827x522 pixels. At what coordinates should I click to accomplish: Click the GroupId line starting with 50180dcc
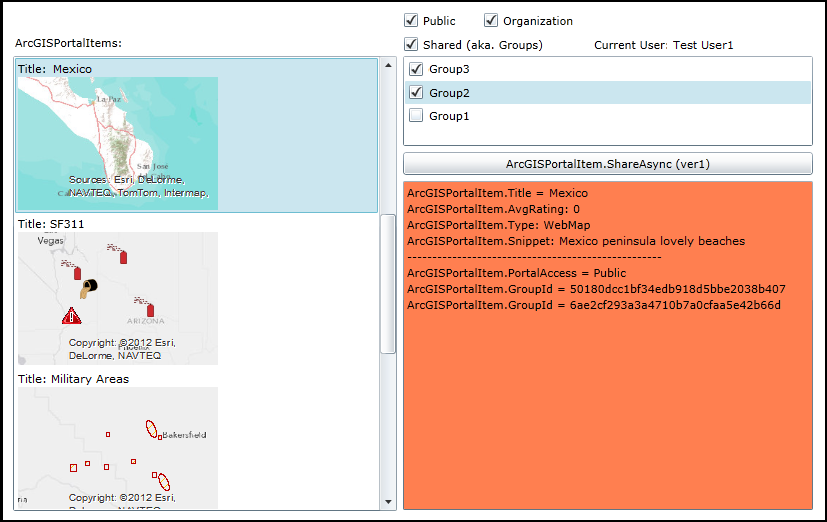coord(596,289)
